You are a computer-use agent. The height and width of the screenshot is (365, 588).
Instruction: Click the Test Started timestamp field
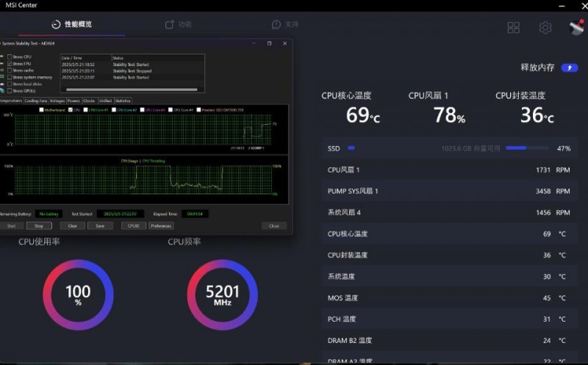(121, 214)
